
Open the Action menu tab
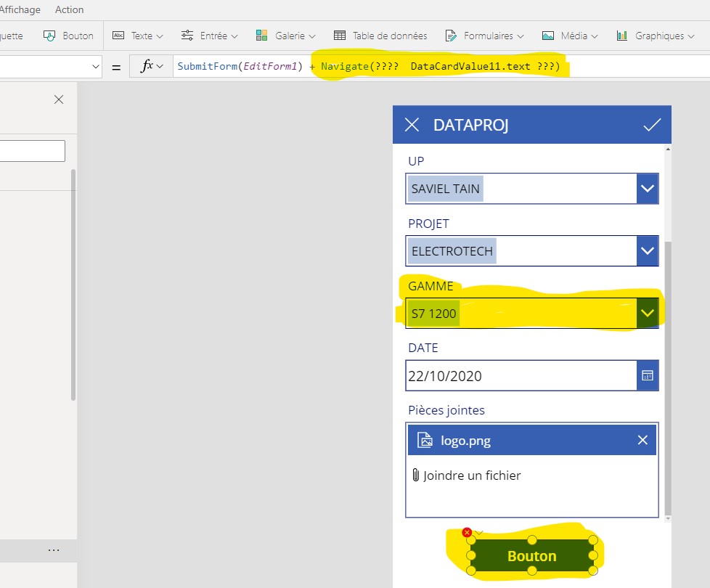coord(69,9)
